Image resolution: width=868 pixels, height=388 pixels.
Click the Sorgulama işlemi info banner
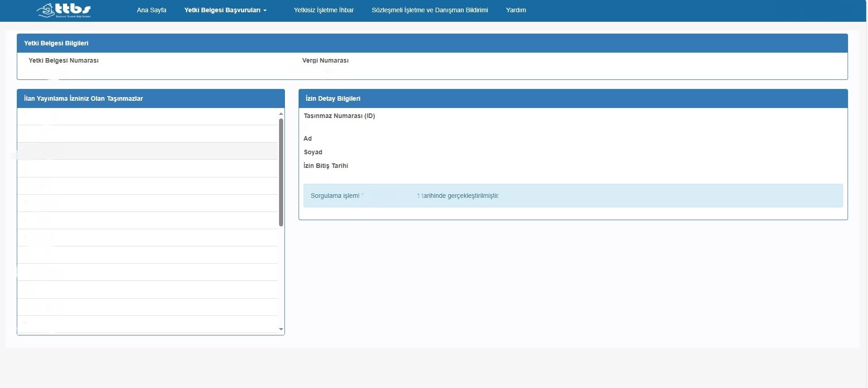573,196
